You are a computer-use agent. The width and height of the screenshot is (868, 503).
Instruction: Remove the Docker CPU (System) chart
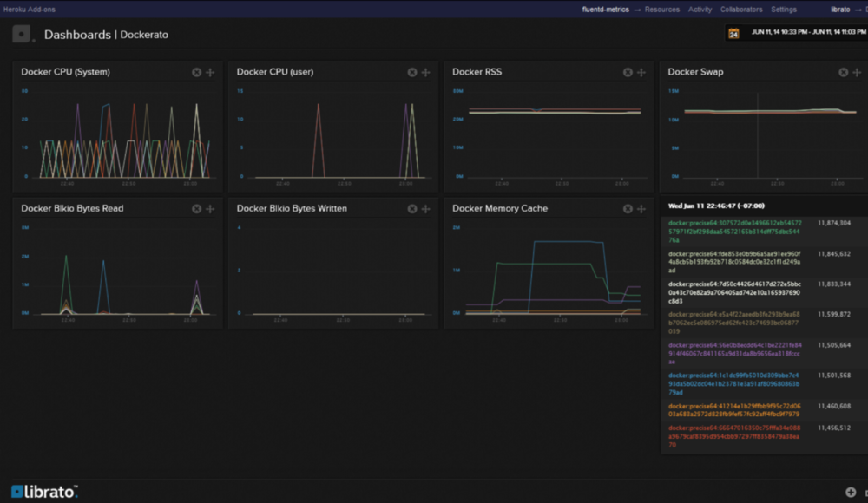[196, 73]
